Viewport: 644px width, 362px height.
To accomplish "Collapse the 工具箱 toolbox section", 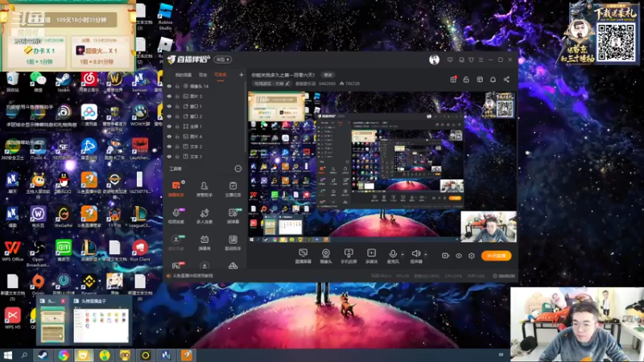I will [x=237, y=169].
